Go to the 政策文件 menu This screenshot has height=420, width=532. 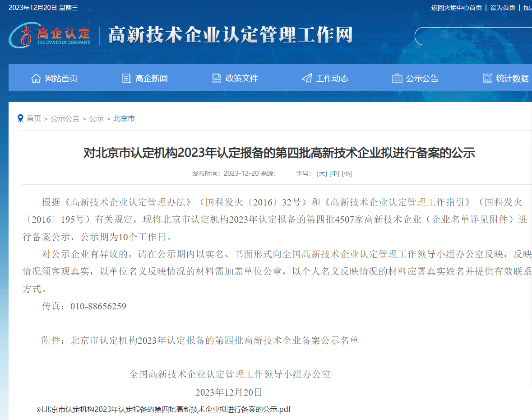pos(241,79)
